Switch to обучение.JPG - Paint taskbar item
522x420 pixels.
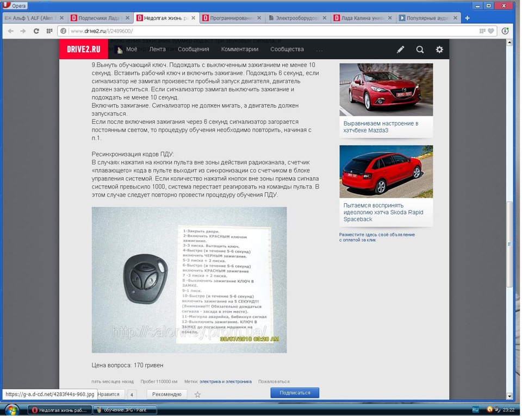click(x=125, y=410)
